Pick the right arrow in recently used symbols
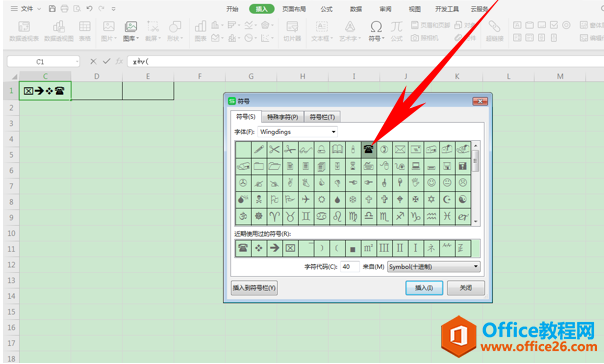The height and width of the screenshot is (364, 604). tap(274, 248)
